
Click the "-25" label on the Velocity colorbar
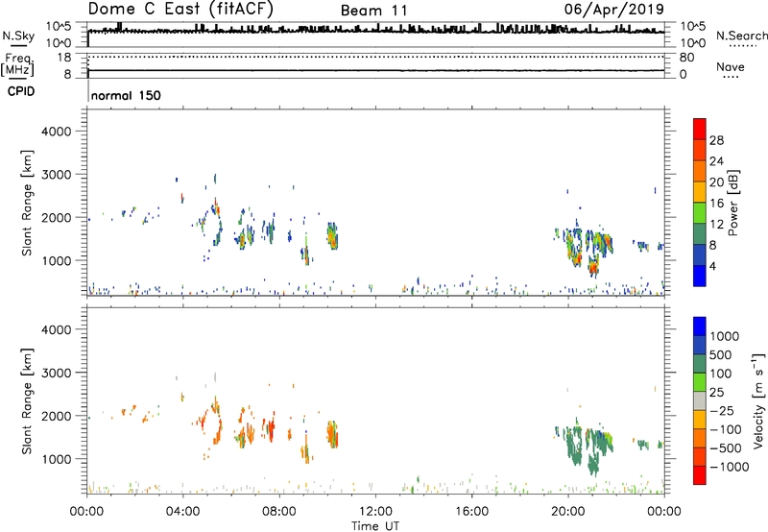[x=722, y=411]
